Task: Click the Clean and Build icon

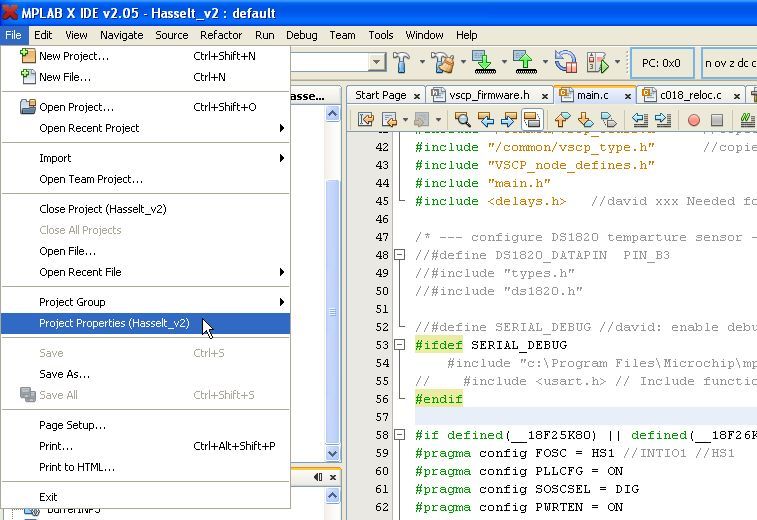Action: pyautogui.click(x=443, y=63)
